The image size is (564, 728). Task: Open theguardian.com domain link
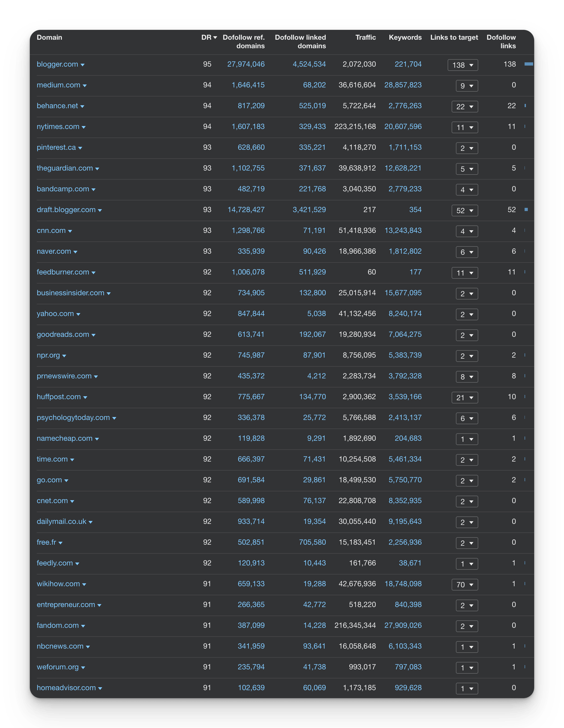[65, 168]
